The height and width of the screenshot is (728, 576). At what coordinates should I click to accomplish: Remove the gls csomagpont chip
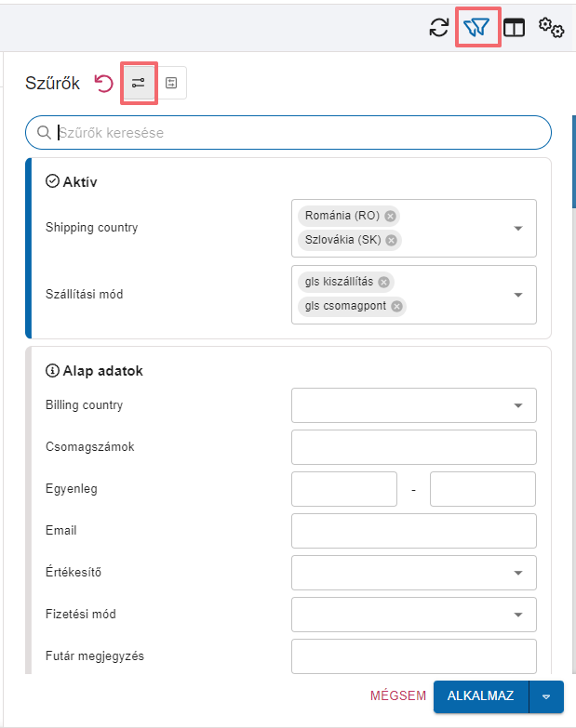[396, 306]
